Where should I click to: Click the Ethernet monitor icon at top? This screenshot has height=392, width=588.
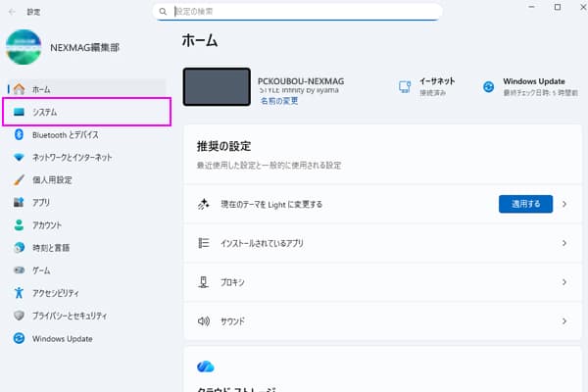(405, 87)
